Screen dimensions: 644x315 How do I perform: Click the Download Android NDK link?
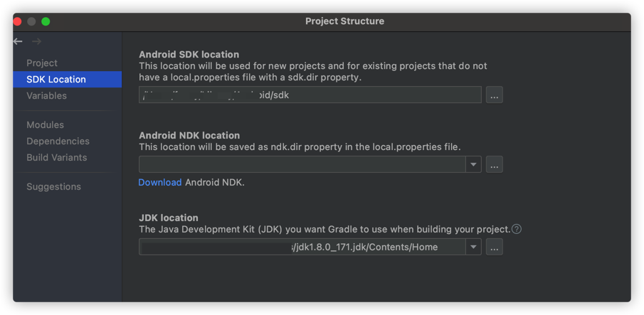159,183
